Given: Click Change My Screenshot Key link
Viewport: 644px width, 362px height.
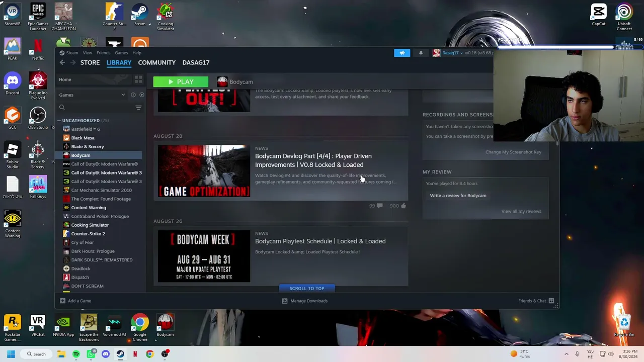Looking at the screenshot, I should click(513, 152).
